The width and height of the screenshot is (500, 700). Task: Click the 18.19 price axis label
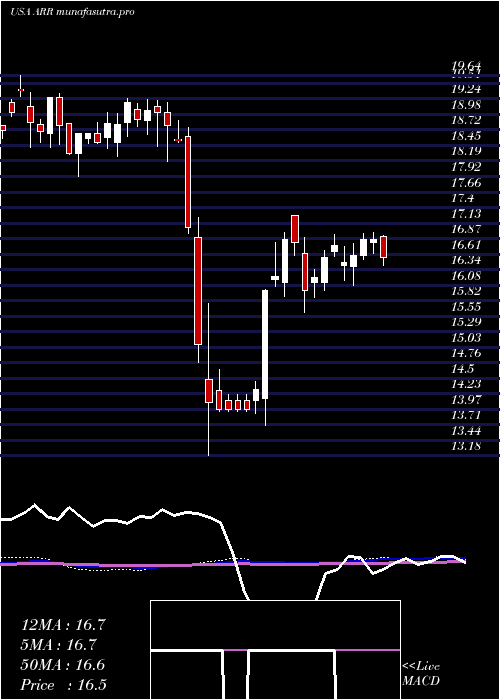pyautogui.click(x=466, y=151)
